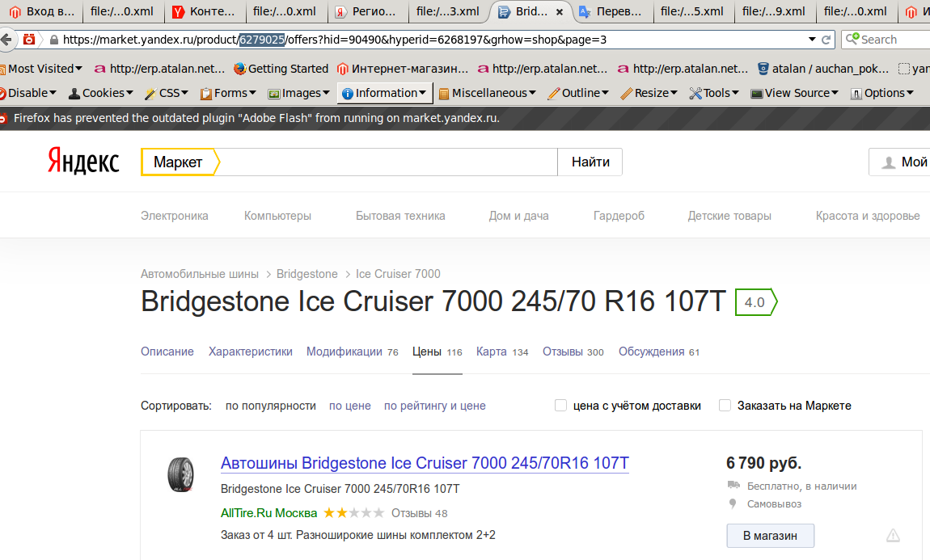
Task: Open Автошины Bridgestone Ice Cruiser 7000 offer link
Action: click(x=425, y=463)
